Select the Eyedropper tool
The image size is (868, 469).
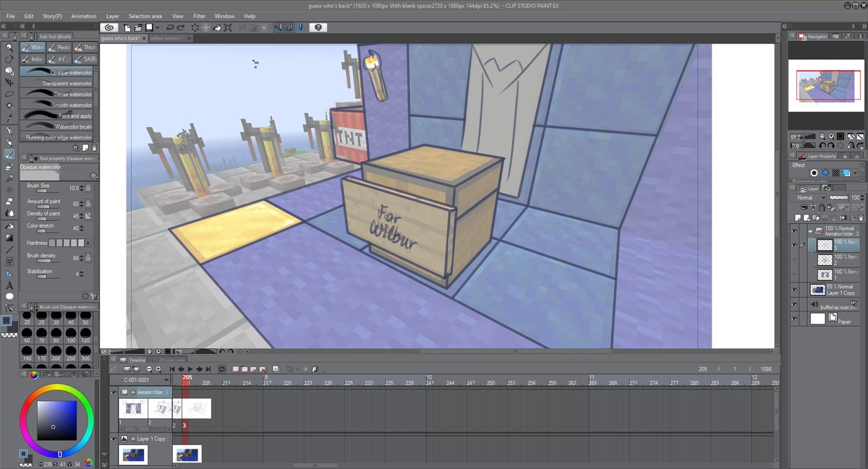(9, 117)
